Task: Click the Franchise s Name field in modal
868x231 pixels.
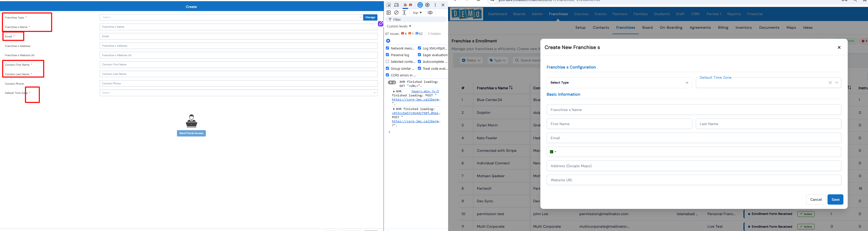Action: (694, 110)
